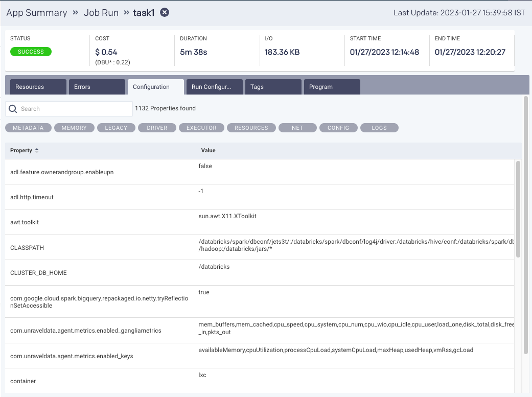Image resolution: width=532 pixels, height=397 pixels.
Task: Close the task1 breadcrumb item
Action: [x=164, y=13]
